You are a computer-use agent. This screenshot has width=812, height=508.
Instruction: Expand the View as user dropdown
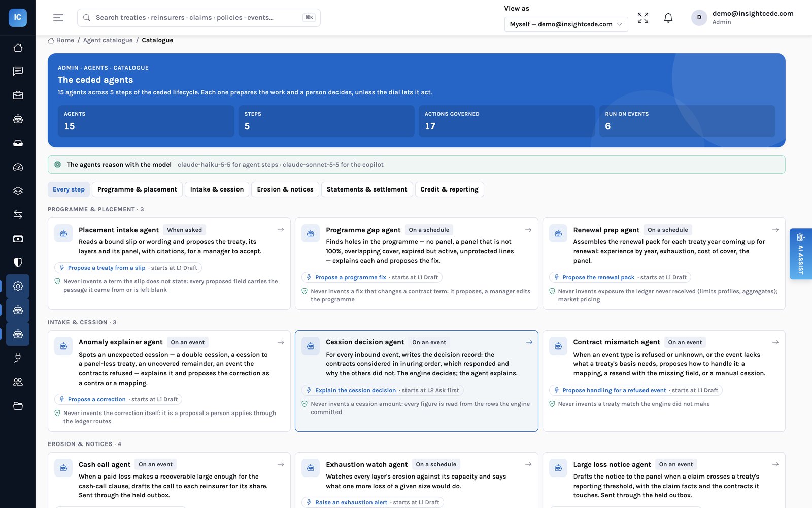pos(566,24)
